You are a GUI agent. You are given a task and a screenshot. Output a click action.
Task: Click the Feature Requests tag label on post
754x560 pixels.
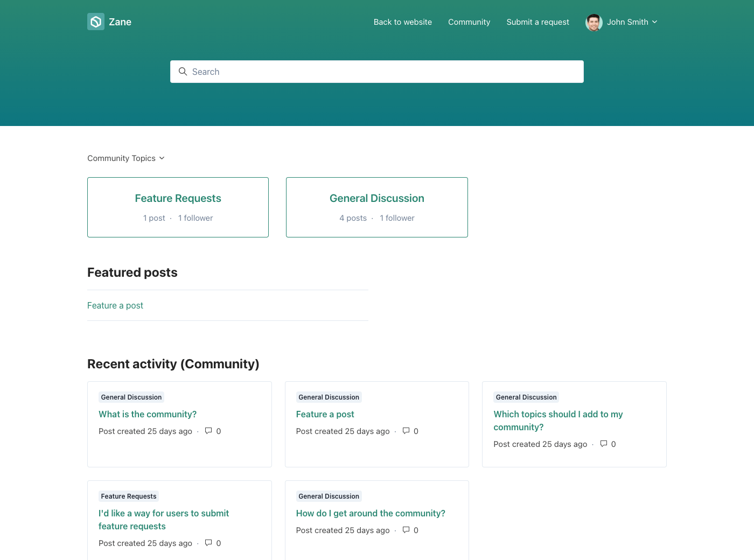pyautogui.click(x=129, y=496)
